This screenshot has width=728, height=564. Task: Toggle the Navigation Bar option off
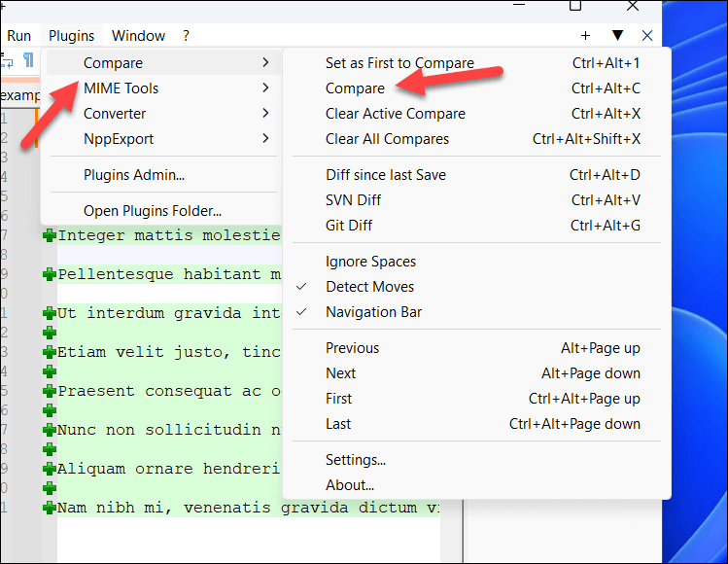pos(373,312)
